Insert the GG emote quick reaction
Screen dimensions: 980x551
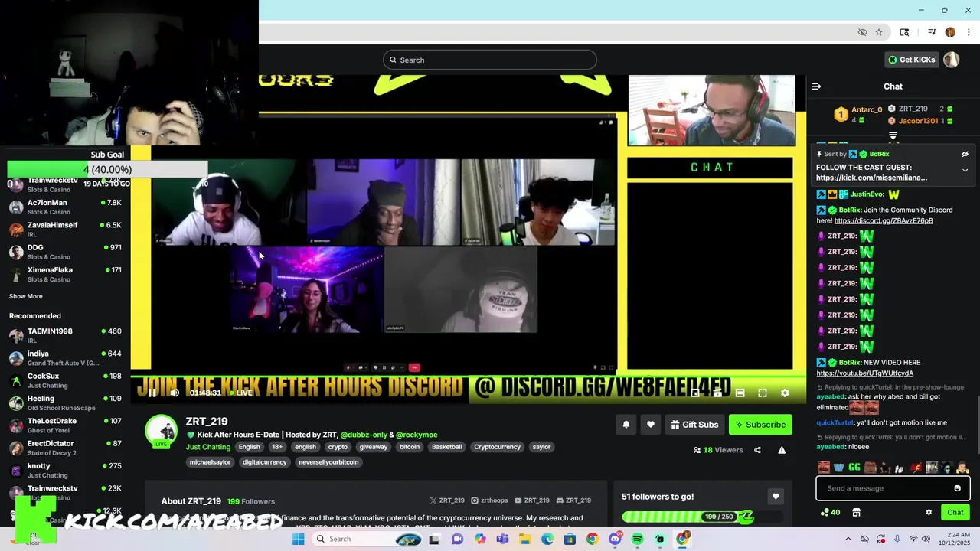[x=854, y=467]
